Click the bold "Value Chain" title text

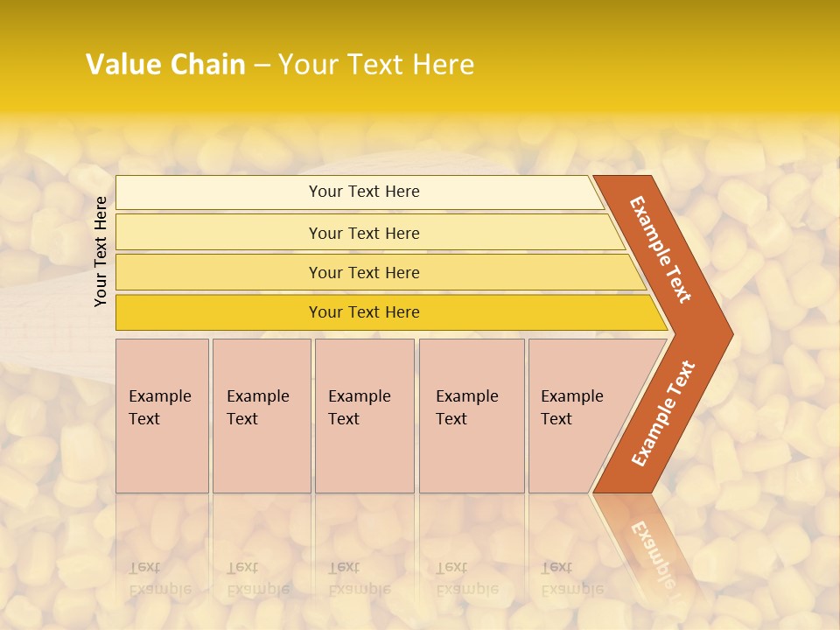(x=165, y=65)
